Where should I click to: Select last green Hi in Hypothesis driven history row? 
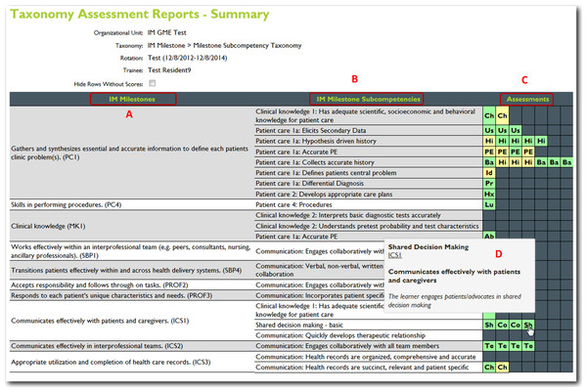pos(541,141)
